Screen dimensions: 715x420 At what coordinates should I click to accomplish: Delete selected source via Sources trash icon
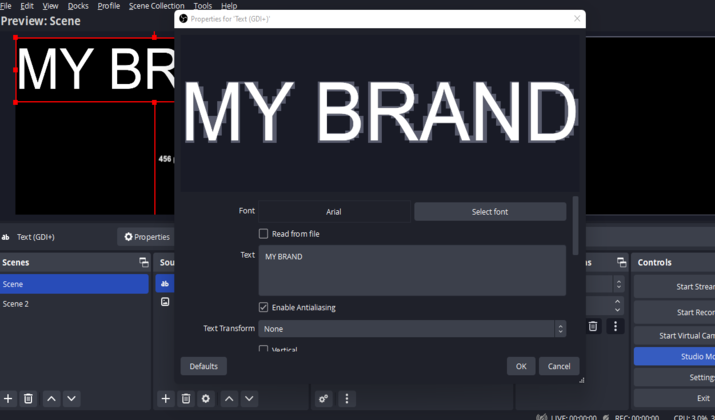[x=186, y=399]
